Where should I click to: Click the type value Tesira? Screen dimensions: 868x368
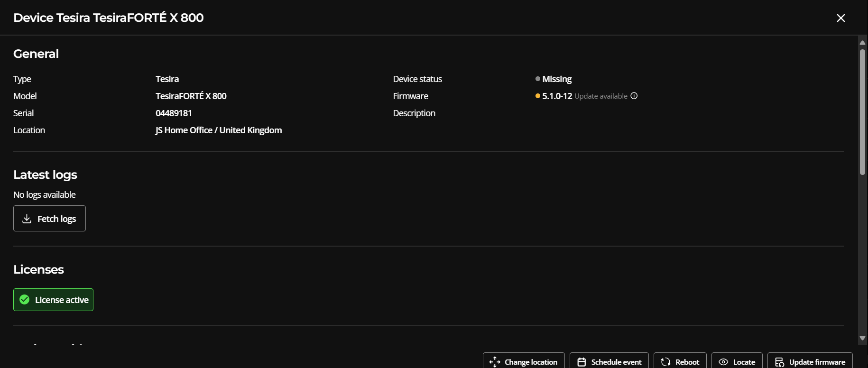coord(167,79)
